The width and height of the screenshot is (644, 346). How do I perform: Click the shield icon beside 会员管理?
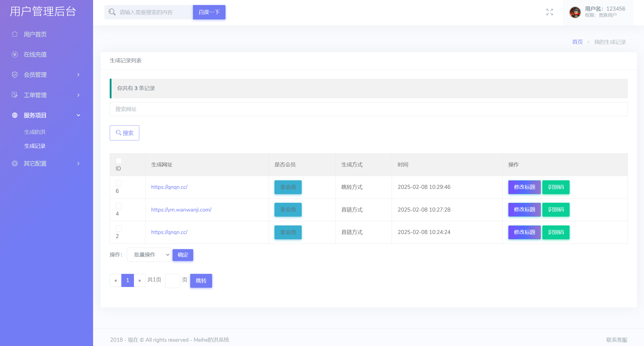point(15,75)
